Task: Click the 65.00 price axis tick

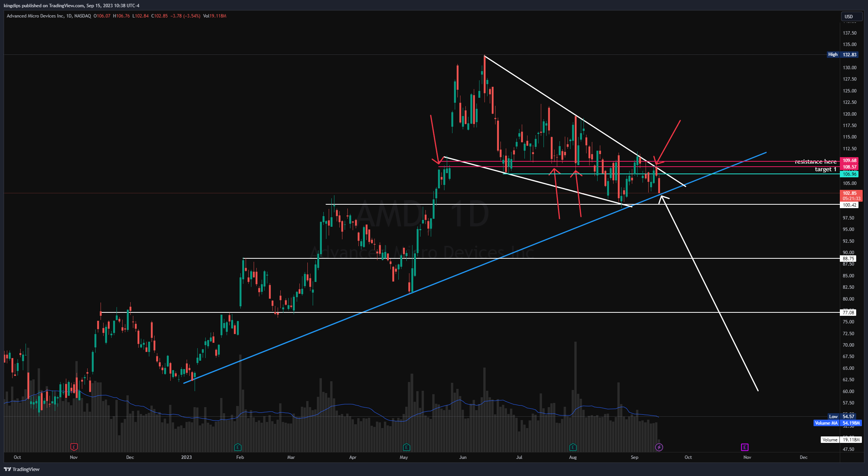Action: coord(848,368)
